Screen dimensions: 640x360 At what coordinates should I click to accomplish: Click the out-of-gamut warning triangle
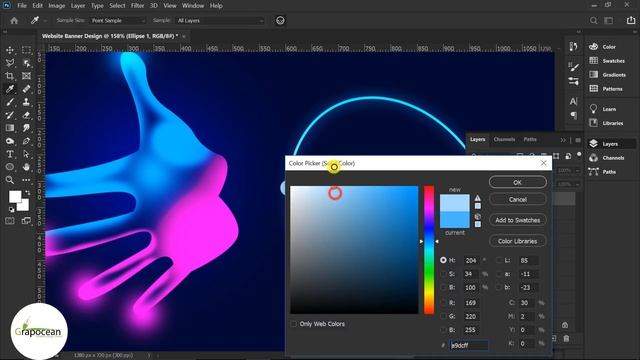point(478,198)
